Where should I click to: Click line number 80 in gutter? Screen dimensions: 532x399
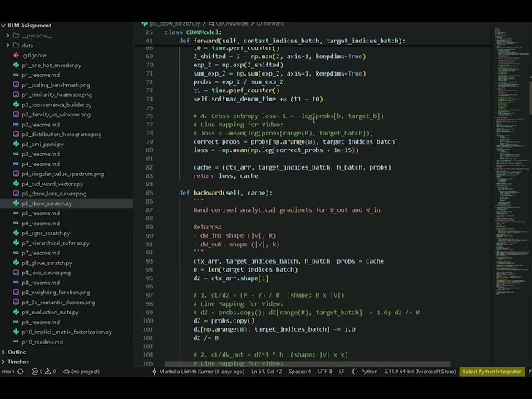(150, 150)
